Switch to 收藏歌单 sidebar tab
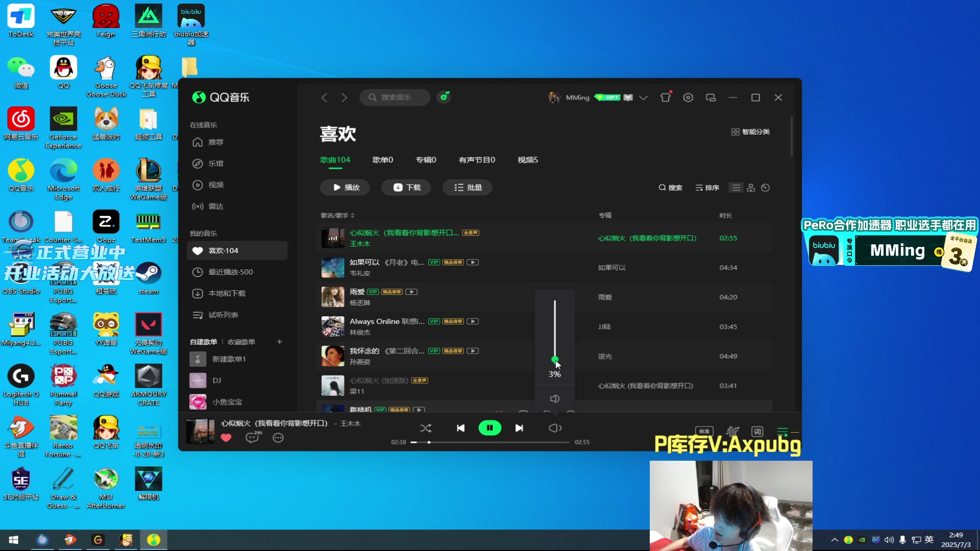This screenshot has width=980, height=551. [241, 342]
